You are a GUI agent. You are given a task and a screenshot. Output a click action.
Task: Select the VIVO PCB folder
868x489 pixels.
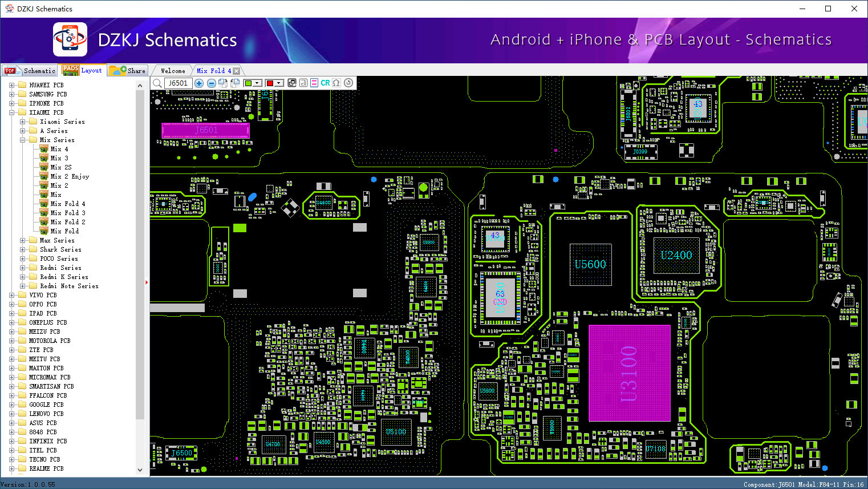click(x=43, y=295)
